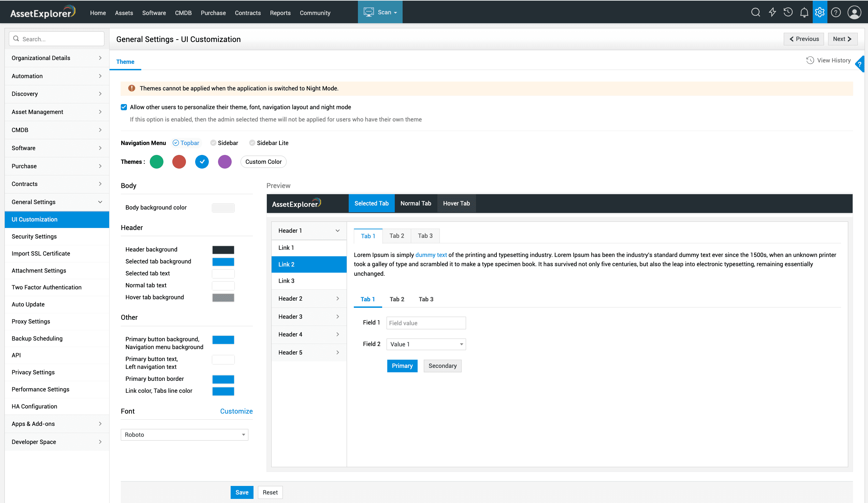Click the admin settings gear icon
Image resolution: width=868 pixels, height=503 pixels.
tap(820, 12)
